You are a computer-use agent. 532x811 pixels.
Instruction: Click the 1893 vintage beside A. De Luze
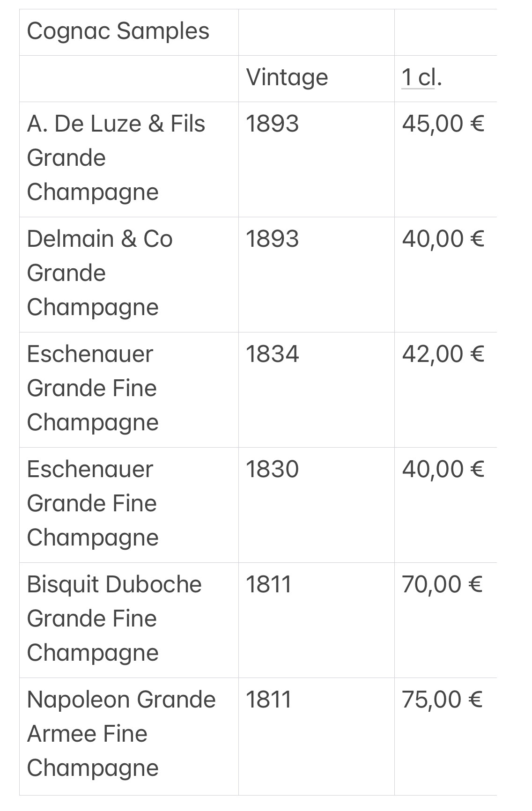[x=272, y=124]
